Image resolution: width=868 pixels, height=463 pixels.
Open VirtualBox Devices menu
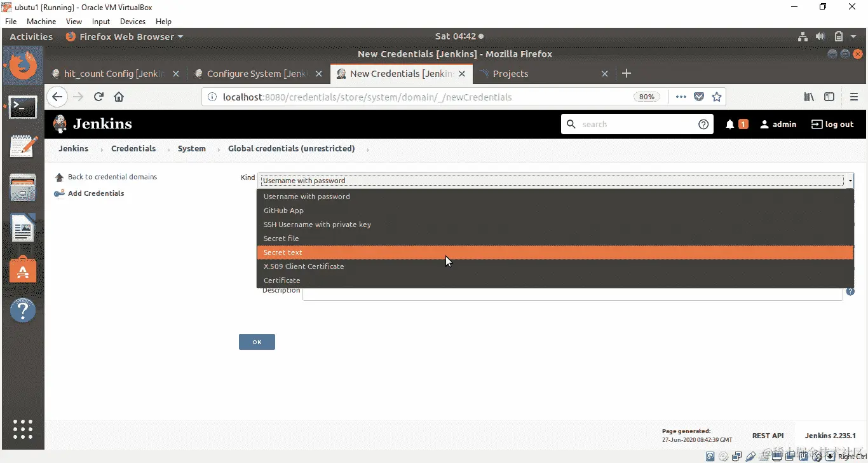click(133, 22)
